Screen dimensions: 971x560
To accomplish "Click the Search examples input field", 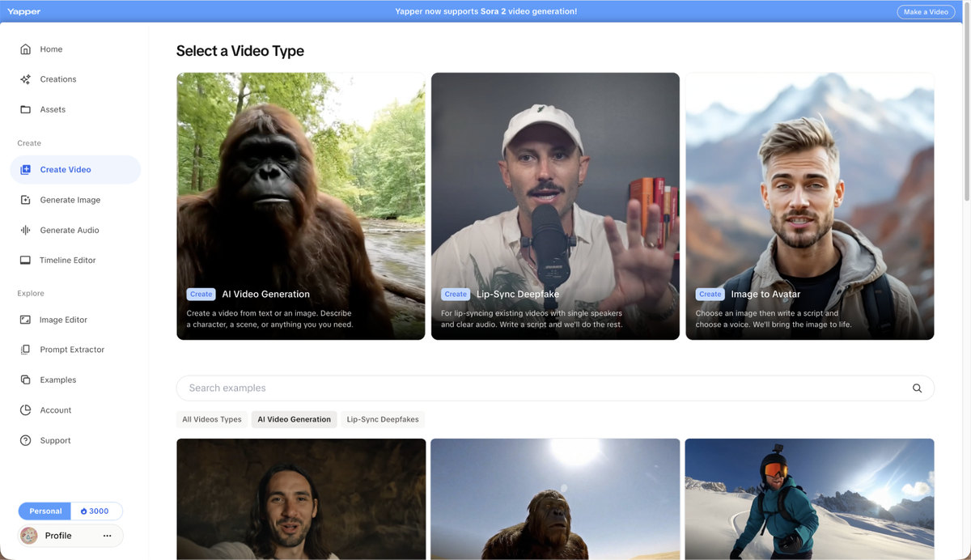I will tap(485, 388).
